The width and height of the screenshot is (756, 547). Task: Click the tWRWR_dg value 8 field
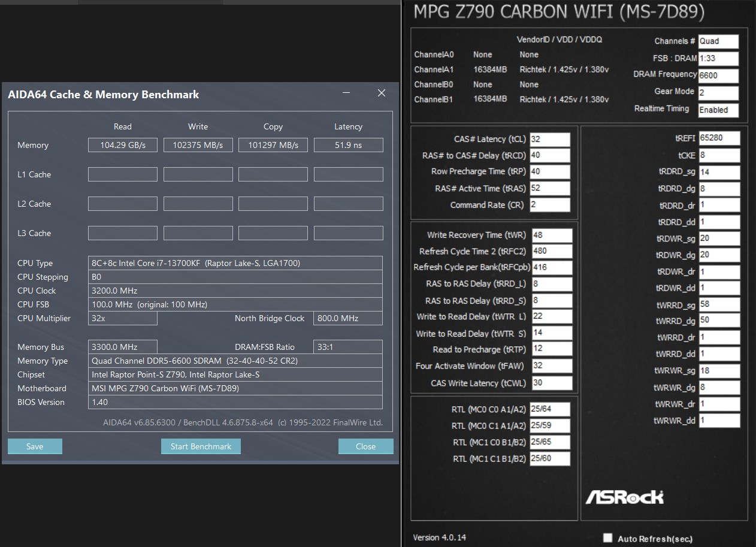click(719, 388)
